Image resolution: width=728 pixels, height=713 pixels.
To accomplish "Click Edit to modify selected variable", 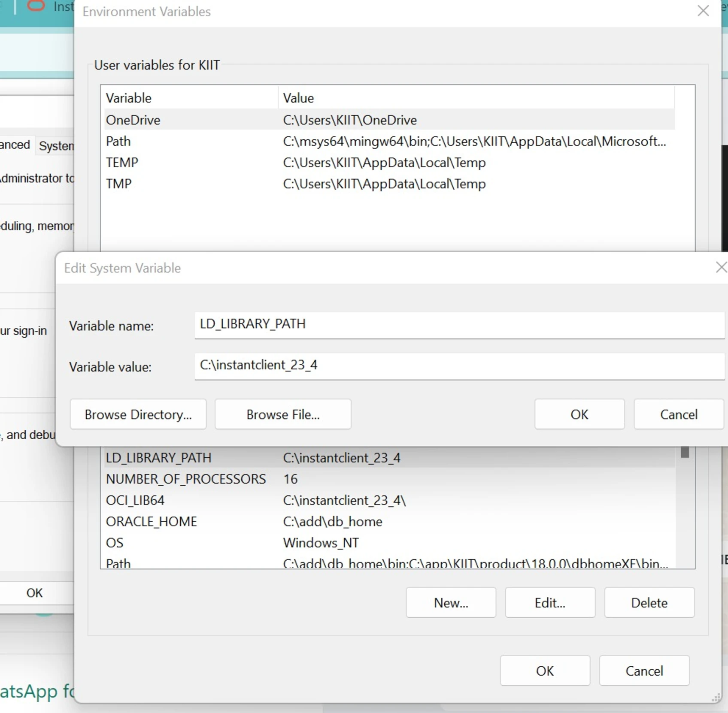I will [550, 602].
